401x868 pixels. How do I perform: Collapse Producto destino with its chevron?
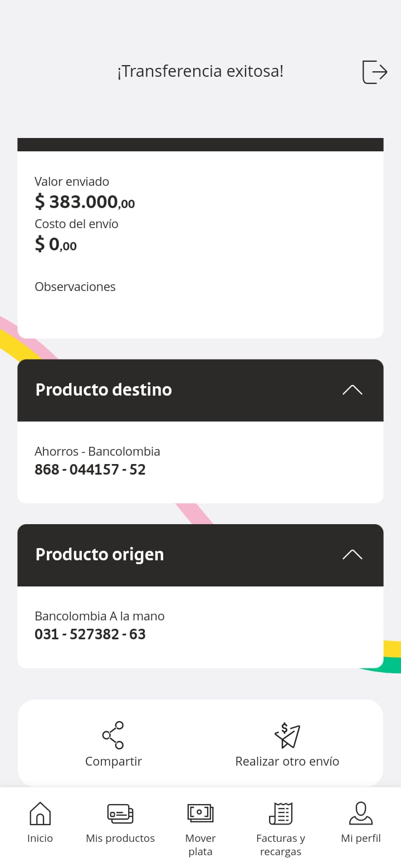pos(352,390)
